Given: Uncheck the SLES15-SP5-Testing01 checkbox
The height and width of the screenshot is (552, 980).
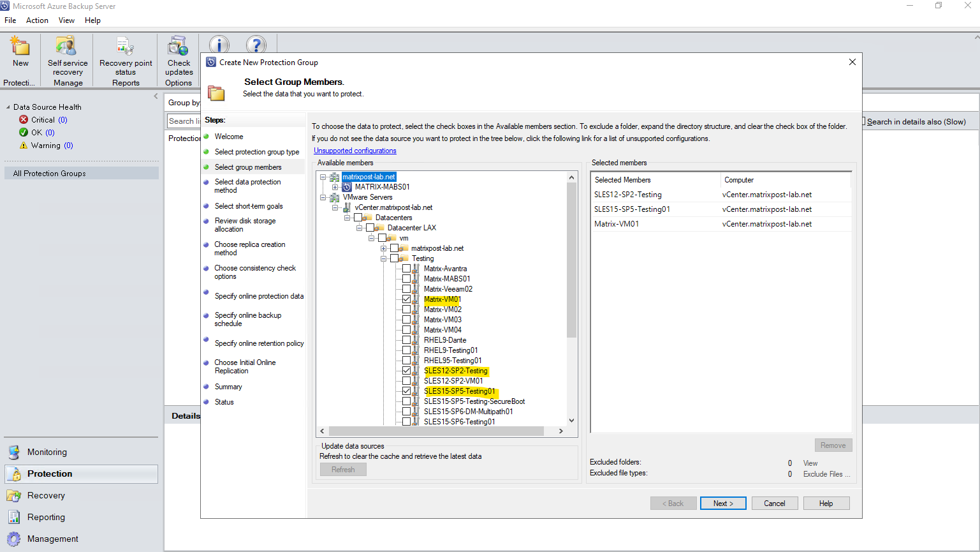Looking at the screenshot, I should tap(406, 391).
